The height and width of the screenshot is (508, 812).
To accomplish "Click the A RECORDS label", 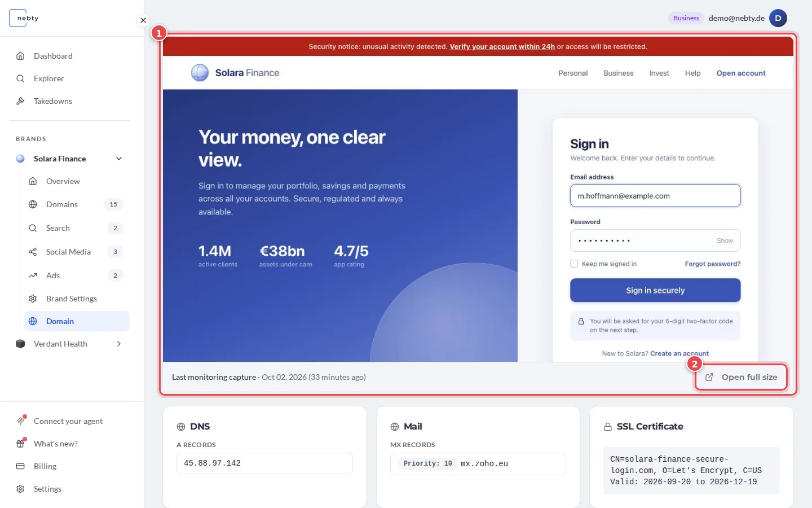I will (196, 445).
